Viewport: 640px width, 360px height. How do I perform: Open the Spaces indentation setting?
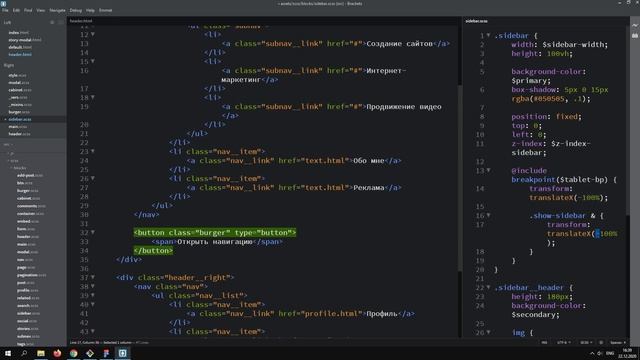click(618, 342)
